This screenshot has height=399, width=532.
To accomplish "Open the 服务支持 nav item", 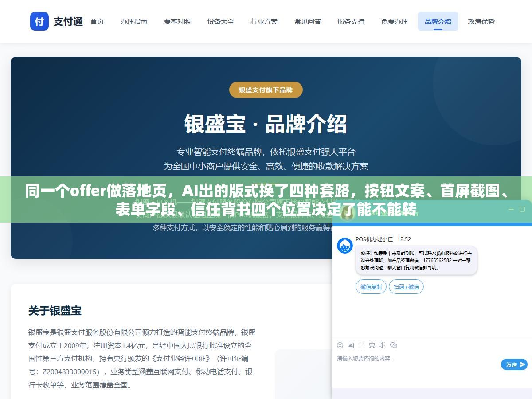I will (351, 21).
